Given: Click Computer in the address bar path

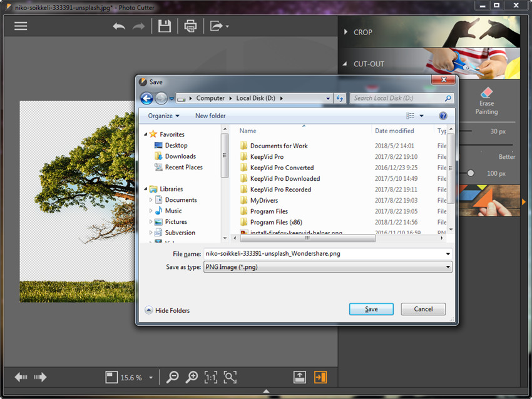Looking at the screenshot, I should click(210, 98).
